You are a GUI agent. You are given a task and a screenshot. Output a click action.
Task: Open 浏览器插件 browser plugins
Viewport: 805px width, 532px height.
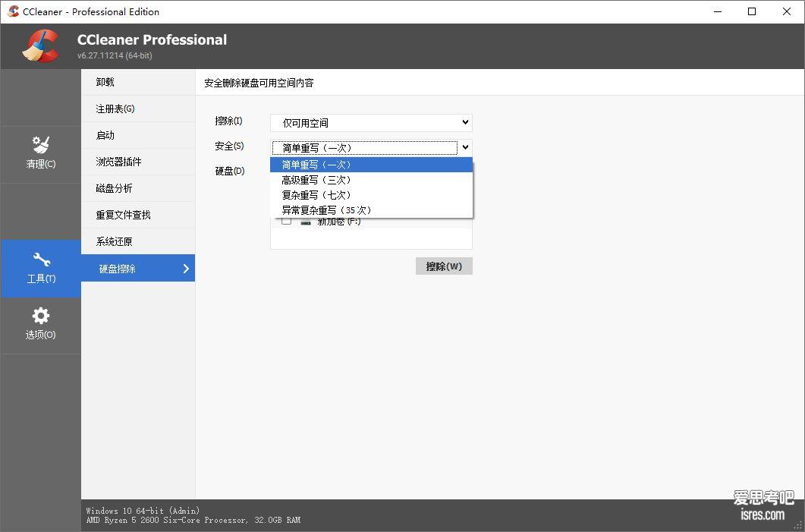138,162
